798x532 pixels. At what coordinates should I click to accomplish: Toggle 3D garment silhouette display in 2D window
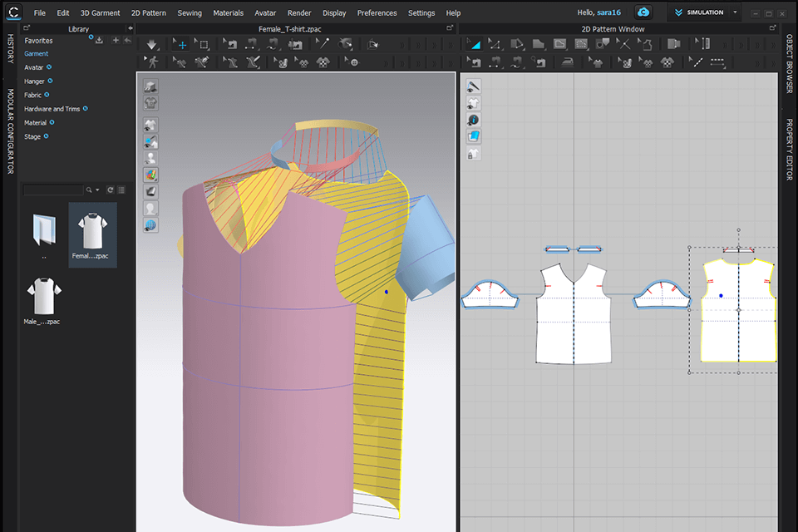(x=474, y=103)
